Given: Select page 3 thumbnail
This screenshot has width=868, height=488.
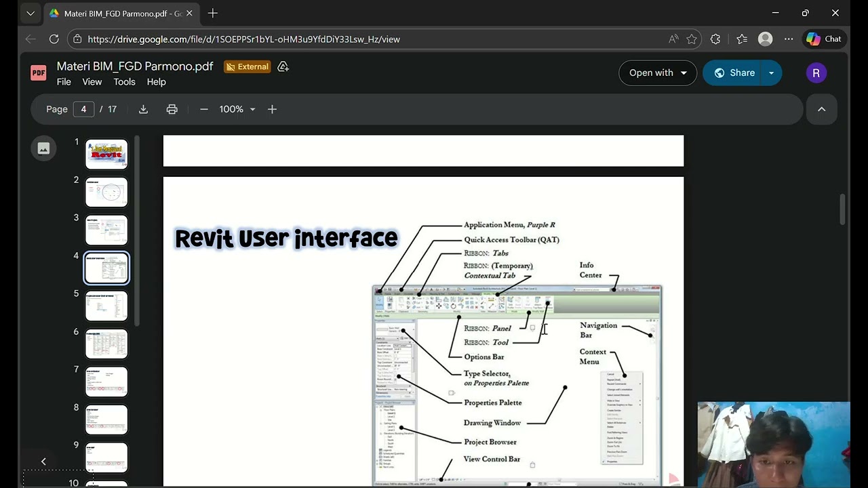Looking at the screenshot, I should click(106, 230).
